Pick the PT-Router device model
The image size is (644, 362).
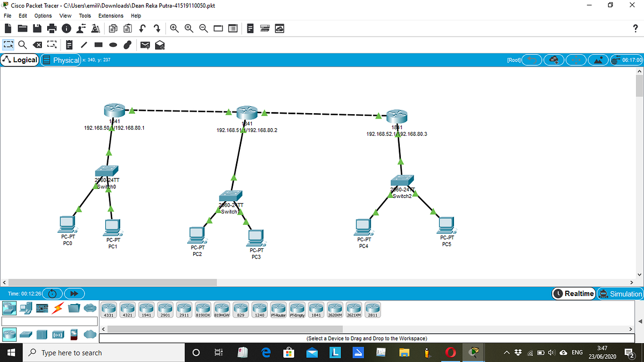pyautogui.click(x=279, y=311)
